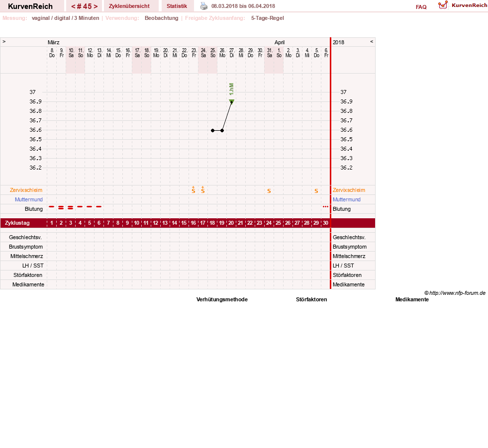The width and height of the screenshot is (488, 448).
Task: Click the 8. Do date header
Action: pos(52,53)
